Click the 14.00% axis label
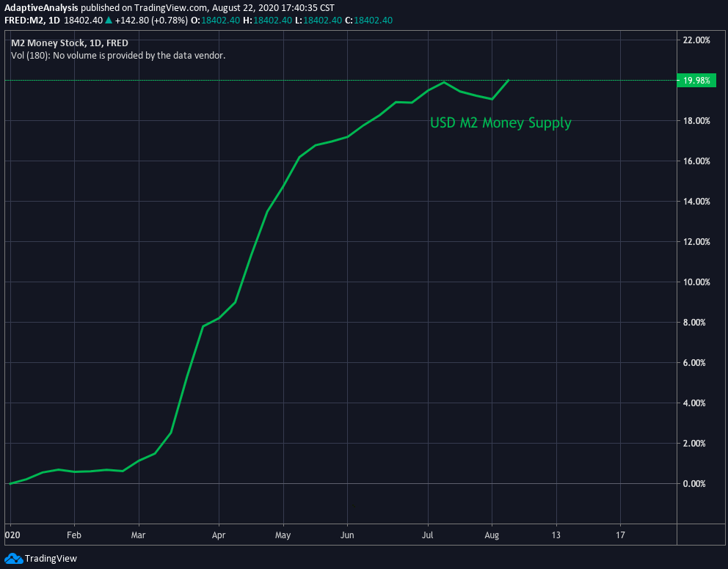This screenshot has height=569, width=728. (x=696, y=202)
